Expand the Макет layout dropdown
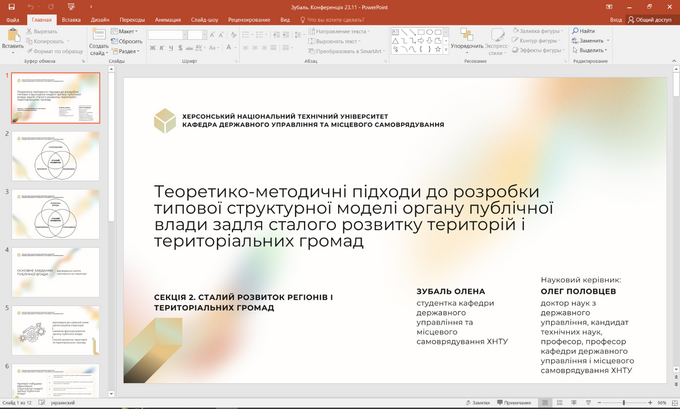The image size is (680, 409). [x=128, y=31]
